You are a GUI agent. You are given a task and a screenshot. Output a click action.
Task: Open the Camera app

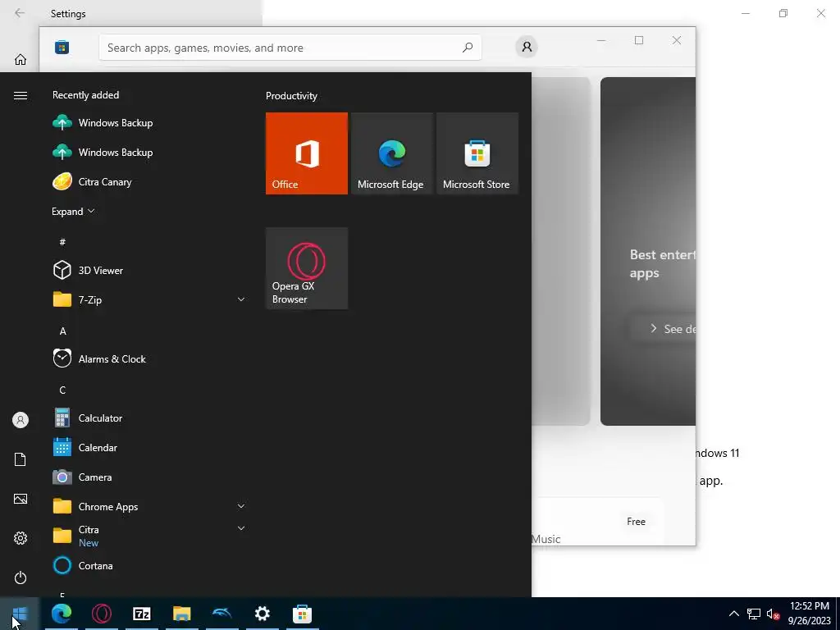[148, 477]
